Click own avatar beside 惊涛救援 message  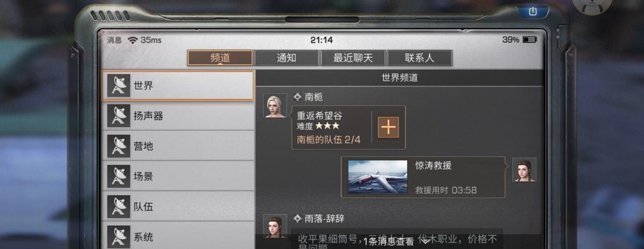pos(524,170)
